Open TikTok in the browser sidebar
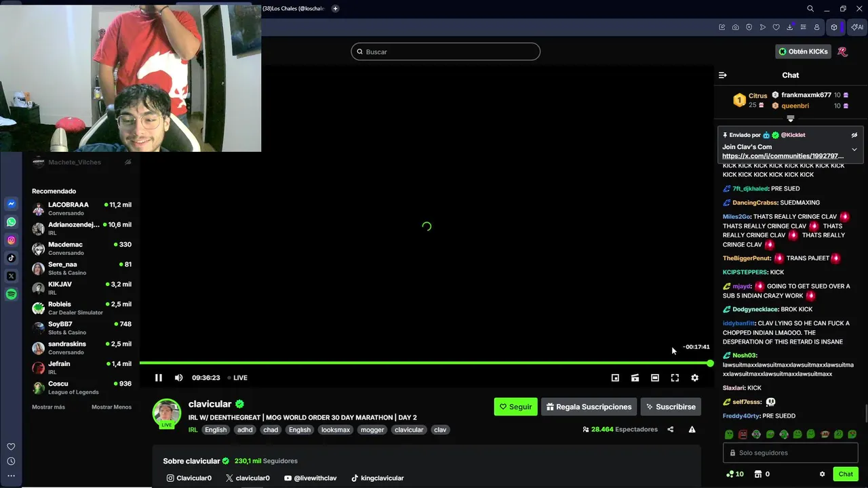Screen dimensions: 868x488 (12, 258)
